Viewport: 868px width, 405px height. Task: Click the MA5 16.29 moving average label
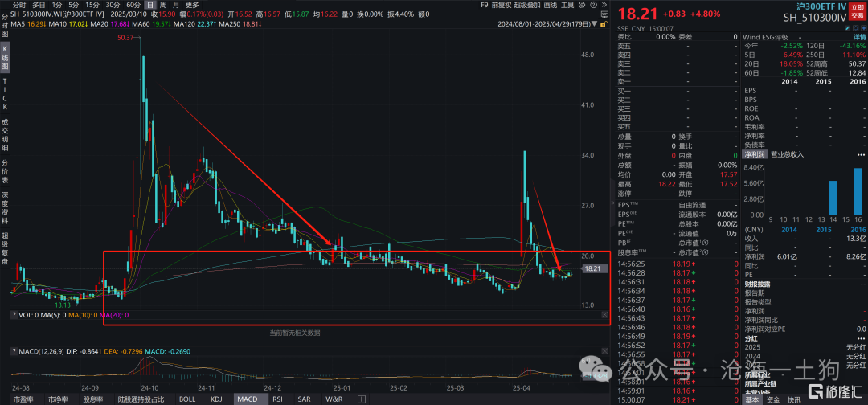point(28,24)
